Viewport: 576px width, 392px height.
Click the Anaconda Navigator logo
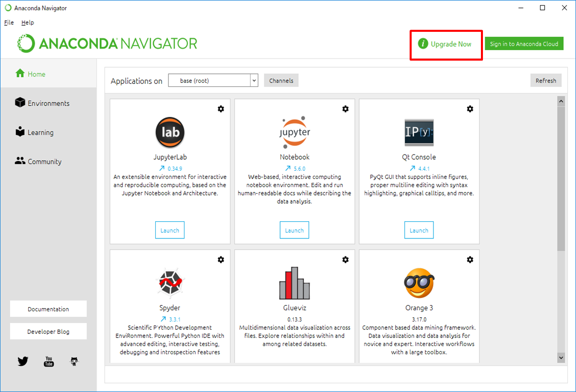point(107,43)
